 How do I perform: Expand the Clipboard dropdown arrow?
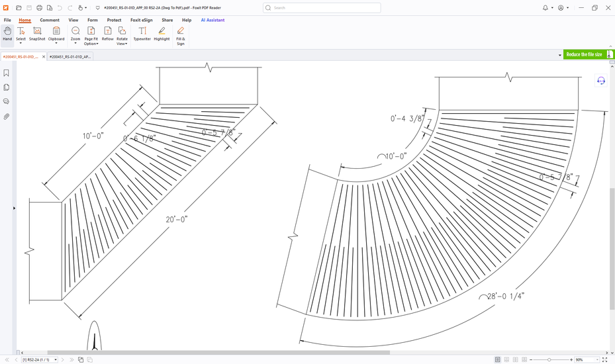(x=56, y=43)
